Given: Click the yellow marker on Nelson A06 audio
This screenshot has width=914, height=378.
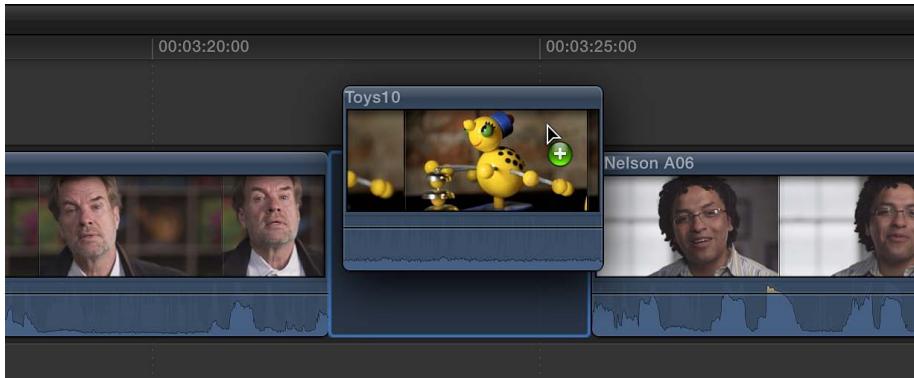Looking at the screenshot, I should tap(771, 289).
